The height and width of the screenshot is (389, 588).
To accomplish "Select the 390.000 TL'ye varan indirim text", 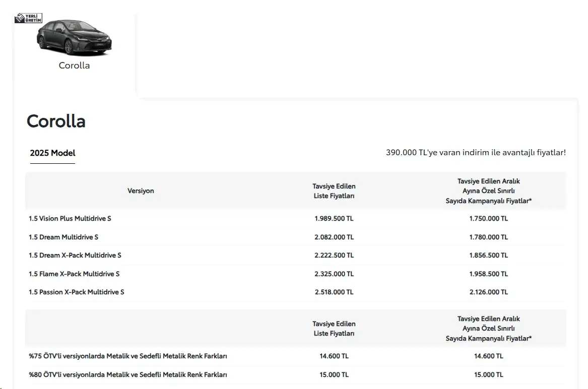I will pos(476,152).
